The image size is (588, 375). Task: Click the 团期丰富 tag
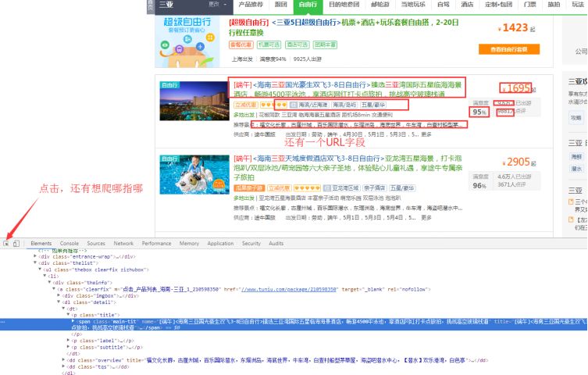(x=325, y=45)
